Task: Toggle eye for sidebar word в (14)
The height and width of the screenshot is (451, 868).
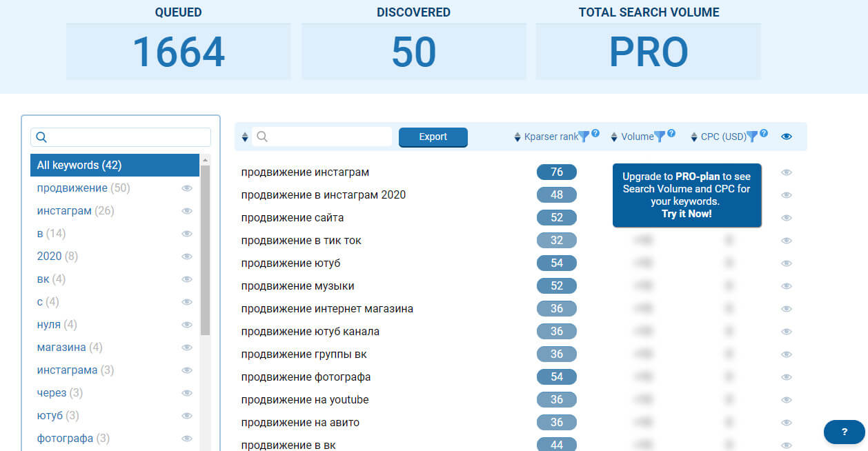Action: [186, 234]
